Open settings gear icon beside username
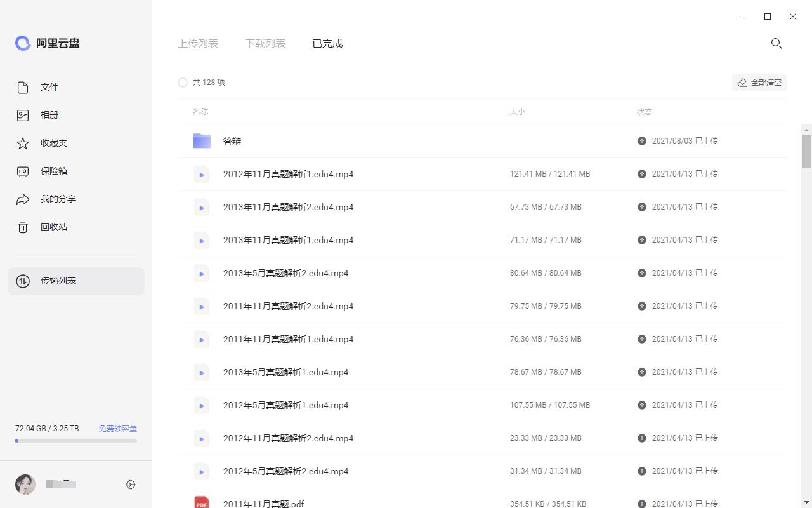Viewport: 812px width, 508px height. tap(131, 485)
